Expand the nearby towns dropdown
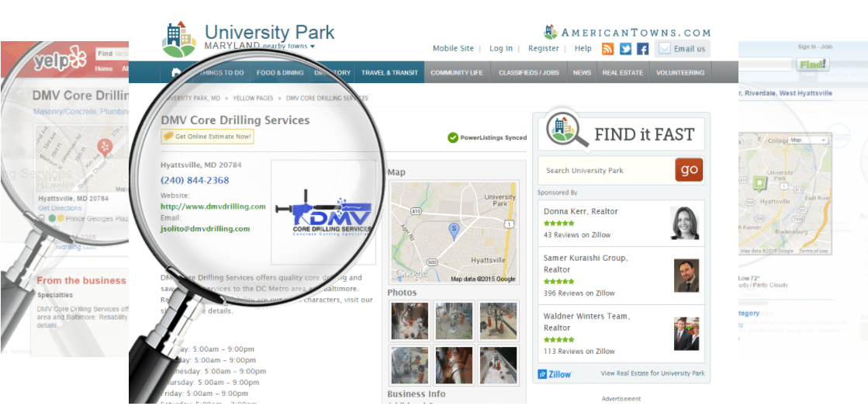The image size is (868, 413). [x=289, y=46]
